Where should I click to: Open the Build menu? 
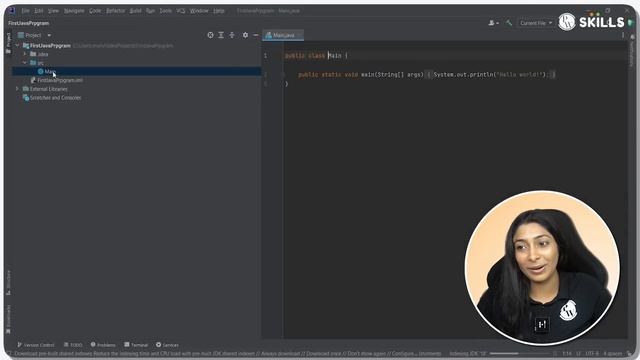coord(136,11)
